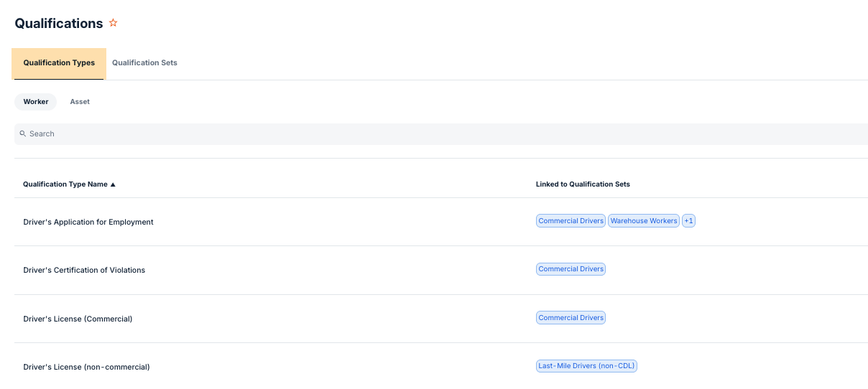Open the Driver's License (Commercial) entry

[78, 319]
